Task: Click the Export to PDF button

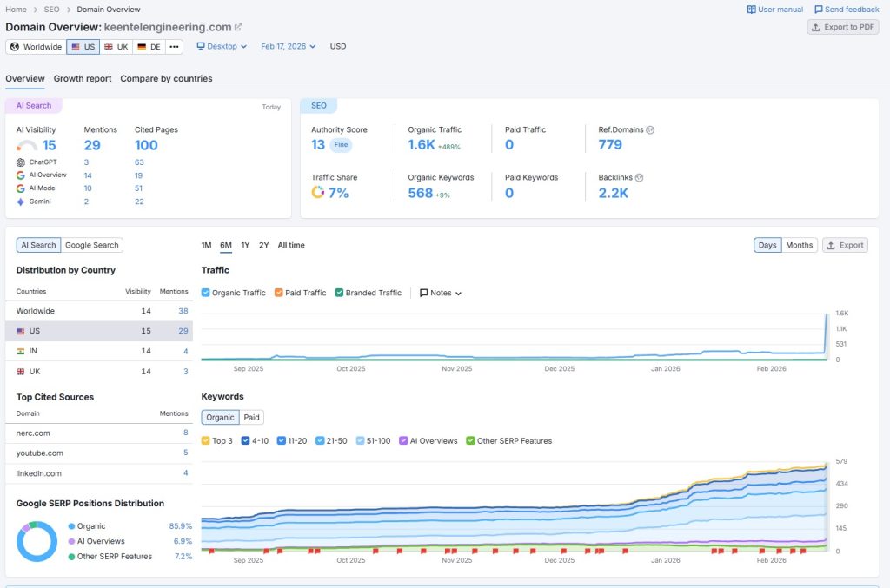Action: click(842, 27)
